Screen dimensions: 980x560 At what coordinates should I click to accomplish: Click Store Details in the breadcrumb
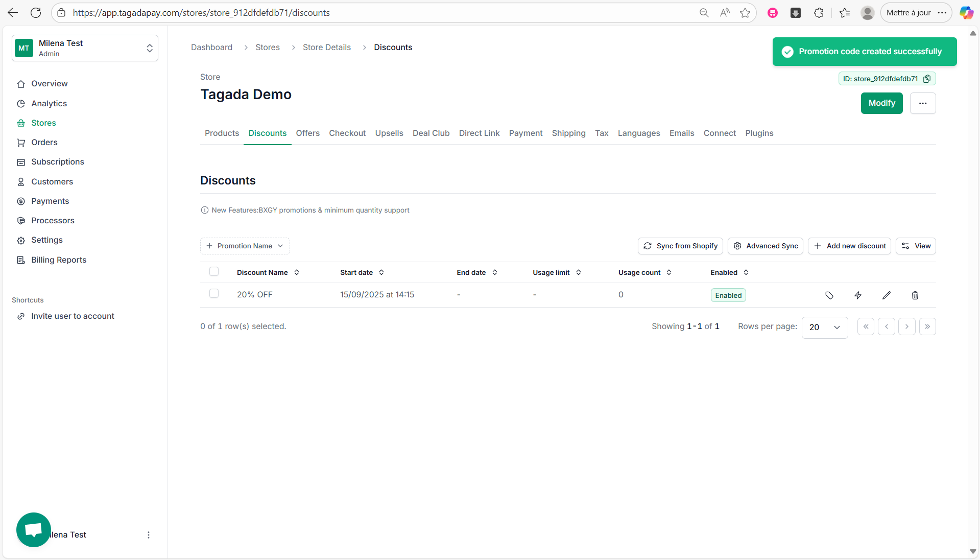tap(327, 47)
